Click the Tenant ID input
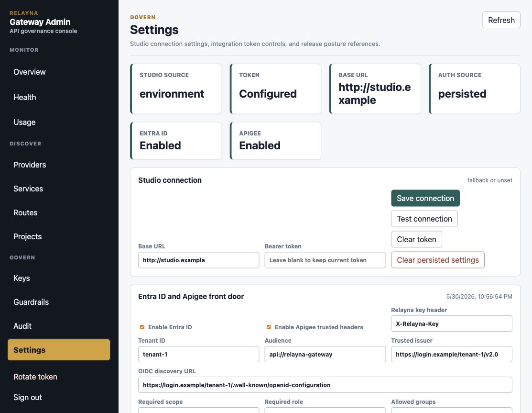Screen dimensions: 532x413 pos(198,354)
